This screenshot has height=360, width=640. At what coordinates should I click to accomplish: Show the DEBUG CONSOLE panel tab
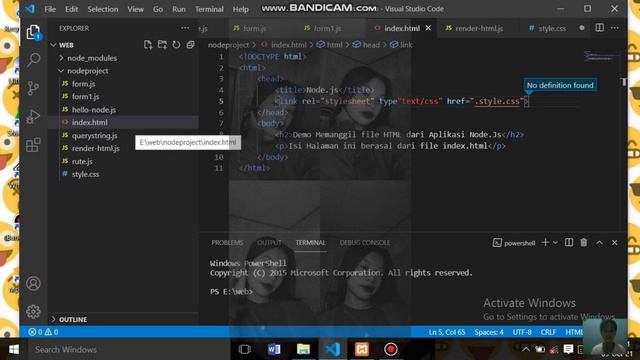pyautogui.click(x=364, y=242)
